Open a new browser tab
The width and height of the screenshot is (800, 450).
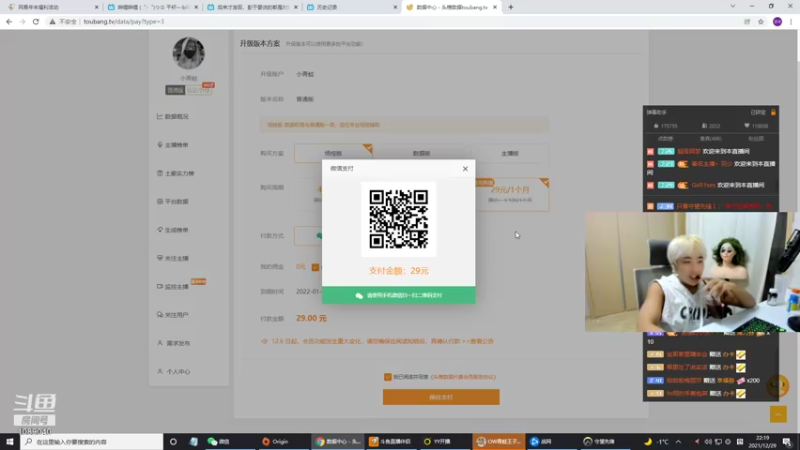coord(511,7)
